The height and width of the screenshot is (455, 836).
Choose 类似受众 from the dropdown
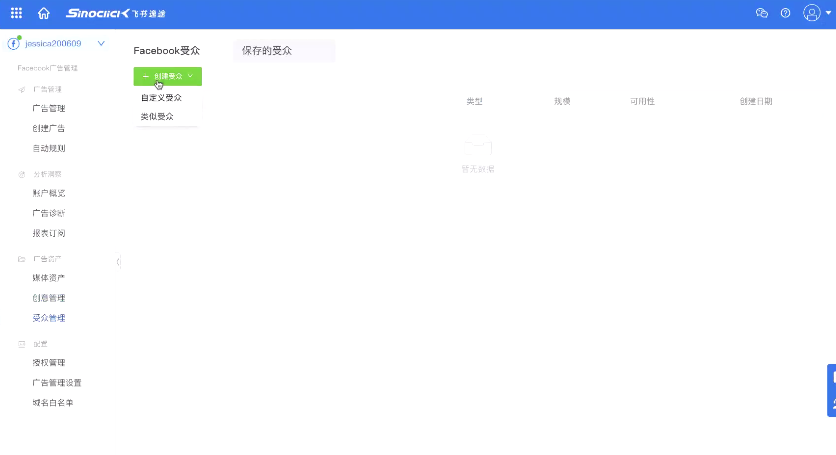157,116
